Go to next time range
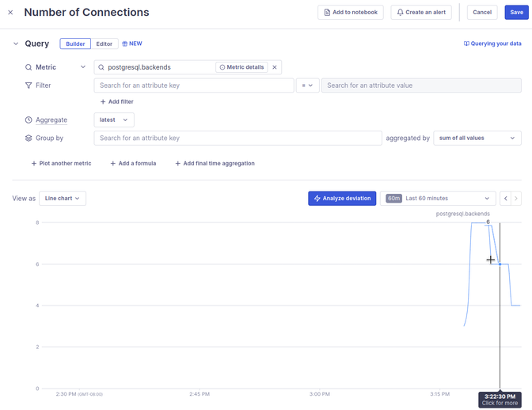The image size is (532, 410). click(516, 199)
